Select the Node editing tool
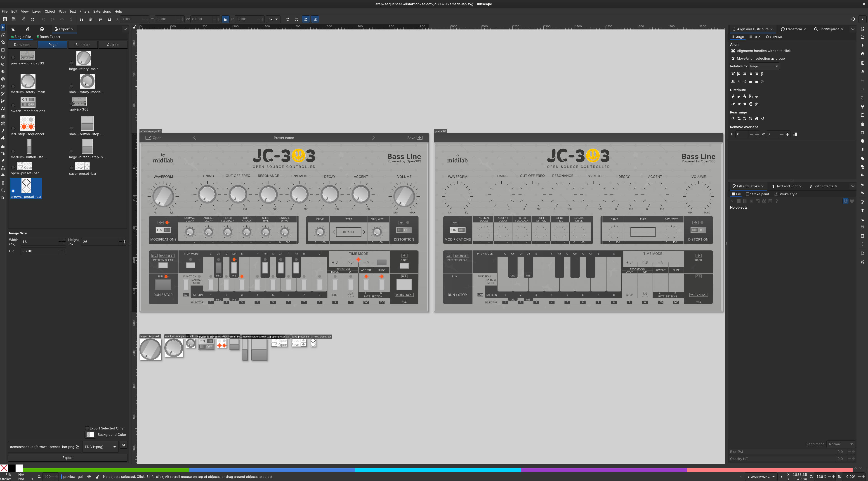This screenshot has height=481, width=868. 3,34
